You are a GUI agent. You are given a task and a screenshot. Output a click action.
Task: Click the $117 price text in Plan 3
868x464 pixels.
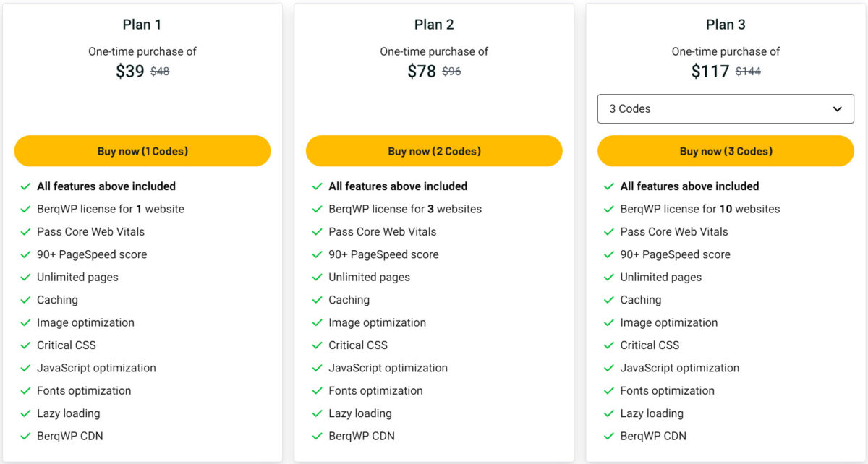click(710, 71)
